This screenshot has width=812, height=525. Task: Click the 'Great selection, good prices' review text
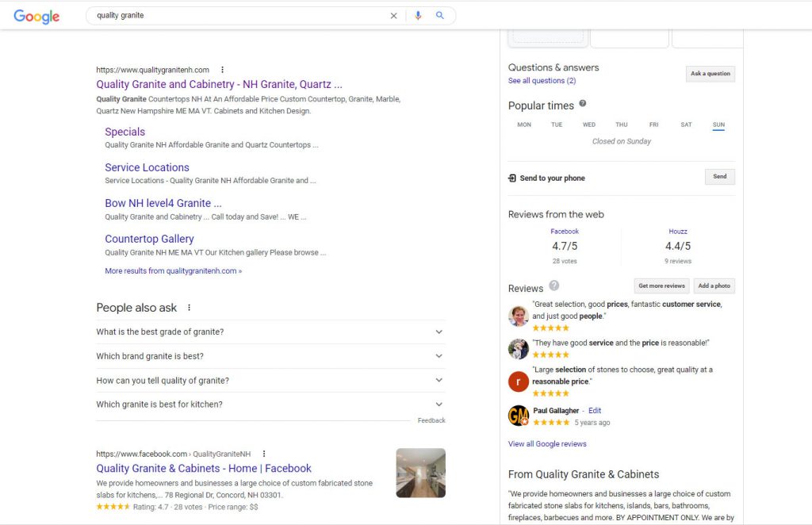(626, 310)
